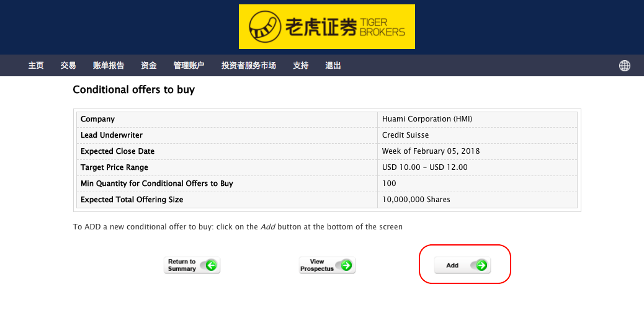644x310 pixels.
Task: Open the 账单报告 menu
Action: click(x=109, y=65)
